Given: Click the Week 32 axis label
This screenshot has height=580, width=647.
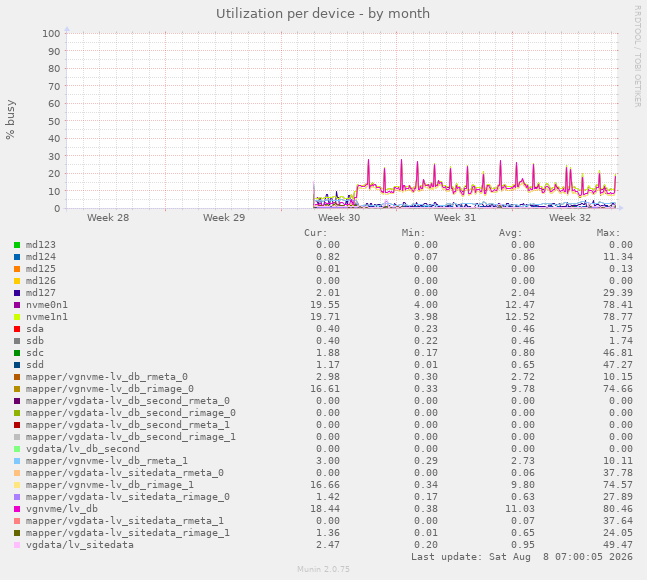Looking at the screenshot, I should [570, 217].
